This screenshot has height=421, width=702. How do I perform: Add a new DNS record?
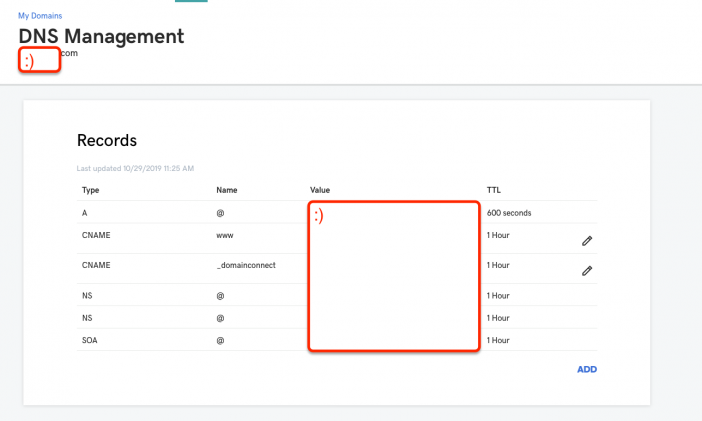(x=586, y=369)
